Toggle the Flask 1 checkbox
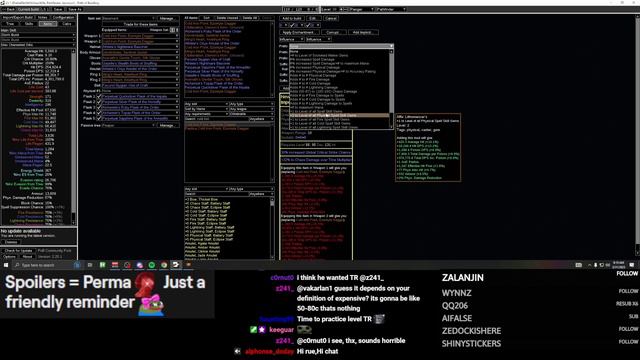 99,96
